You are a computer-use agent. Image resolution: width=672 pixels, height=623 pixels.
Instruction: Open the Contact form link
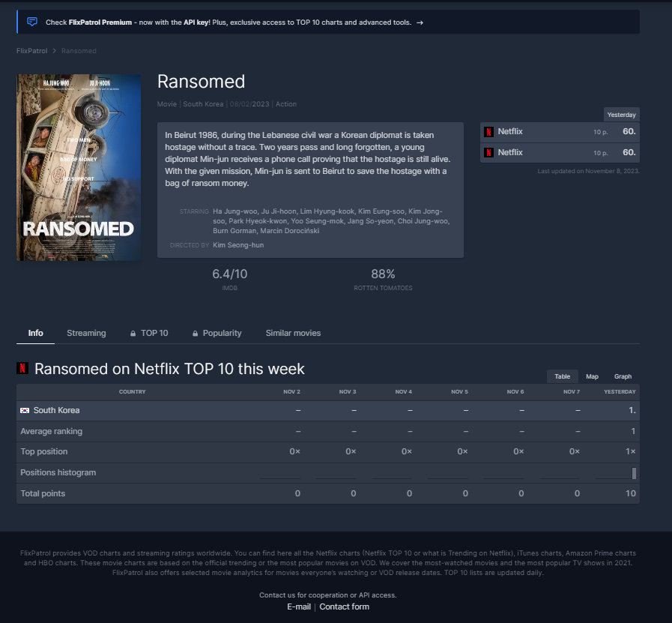click(344, 607)
